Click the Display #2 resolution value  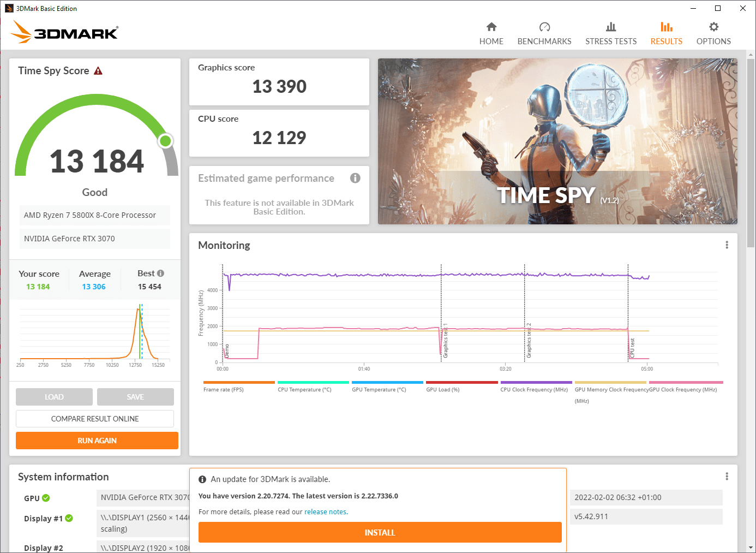143,547
